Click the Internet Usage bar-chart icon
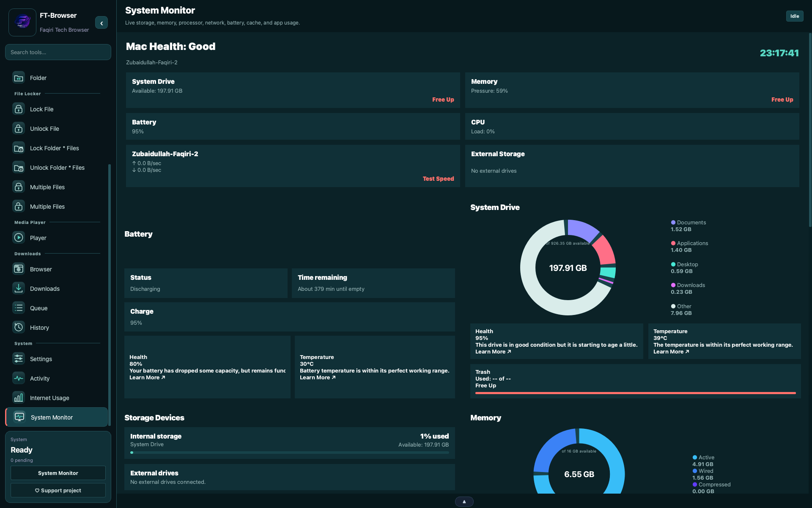Image resolution: width=812 pixels, height=508 pixels. point(19,398)
